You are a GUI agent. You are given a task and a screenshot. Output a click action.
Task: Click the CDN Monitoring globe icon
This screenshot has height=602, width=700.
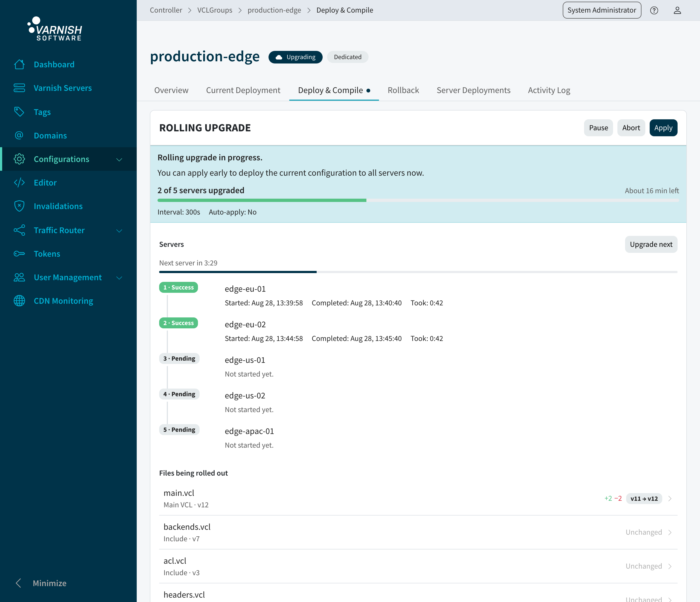19,300
